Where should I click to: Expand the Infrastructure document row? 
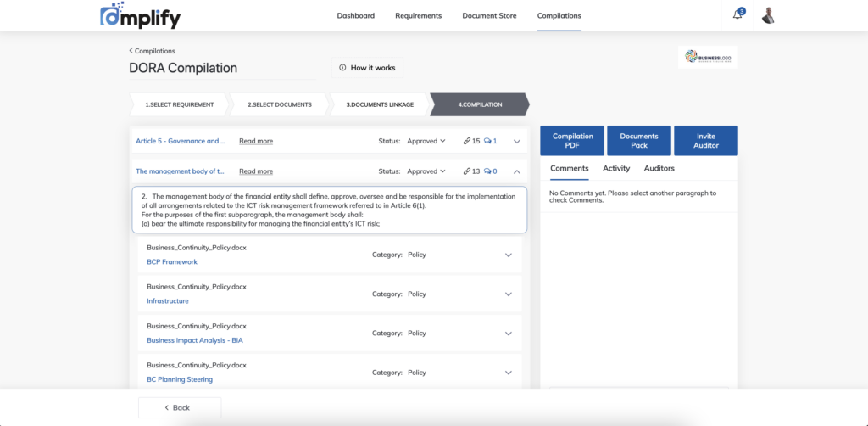point(509,294)
